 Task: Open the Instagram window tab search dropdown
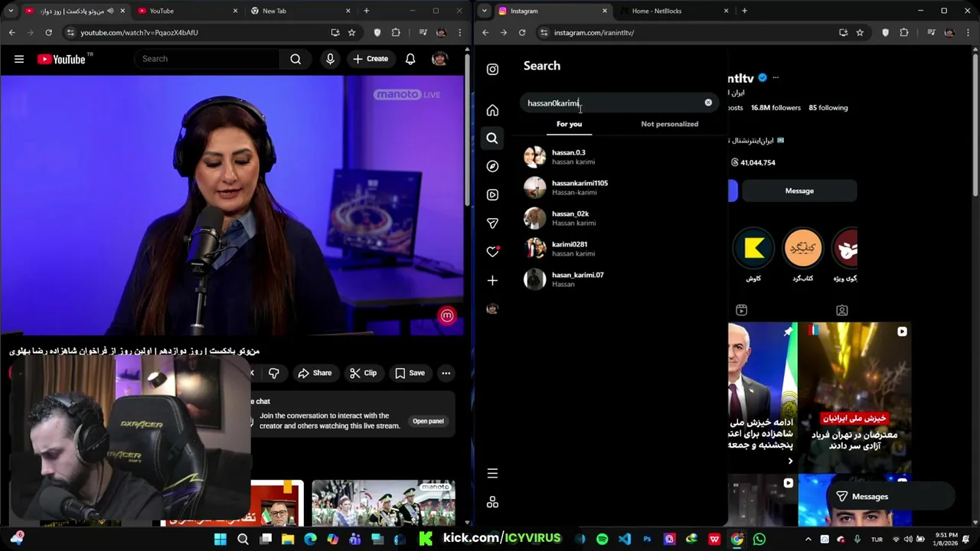[x=485, y=11]
